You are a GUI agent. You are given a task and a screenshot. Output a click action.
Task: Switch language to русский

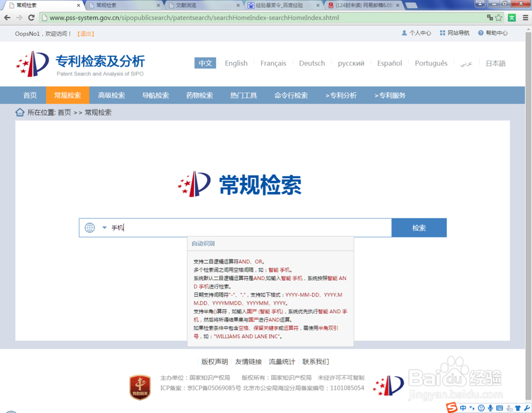point(351,63)
